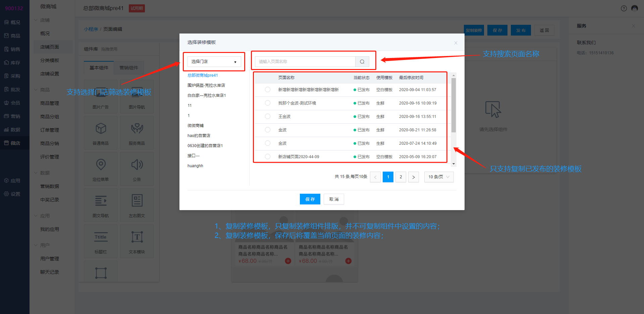Open the 选择门店 store dropdown
Viewport: 644px width, 314px height.
(214, 62)
